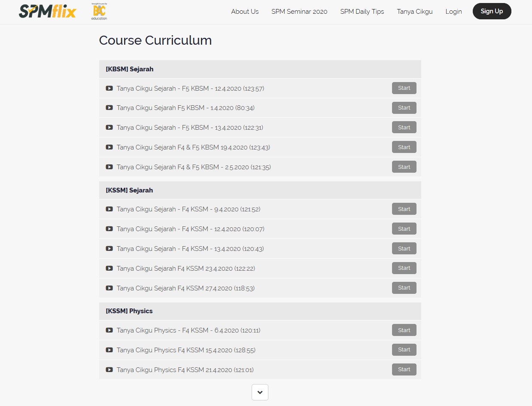Select Tanya Cikgu in the top navigation
The image size is (532, 406).
coord(414,12)
